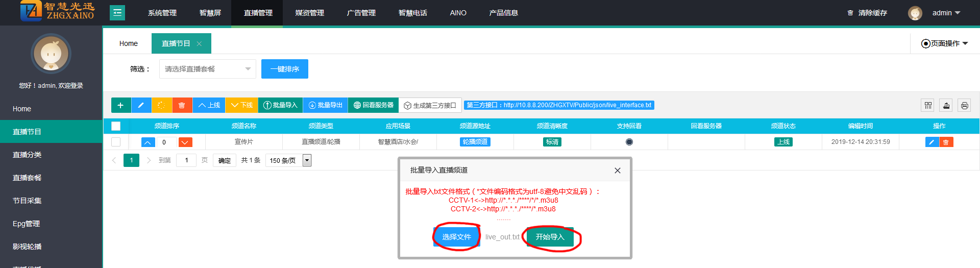This screenshot has height=268, width=980.
Task: Check the select-all checkbox in table header
Action: [116, 126]
